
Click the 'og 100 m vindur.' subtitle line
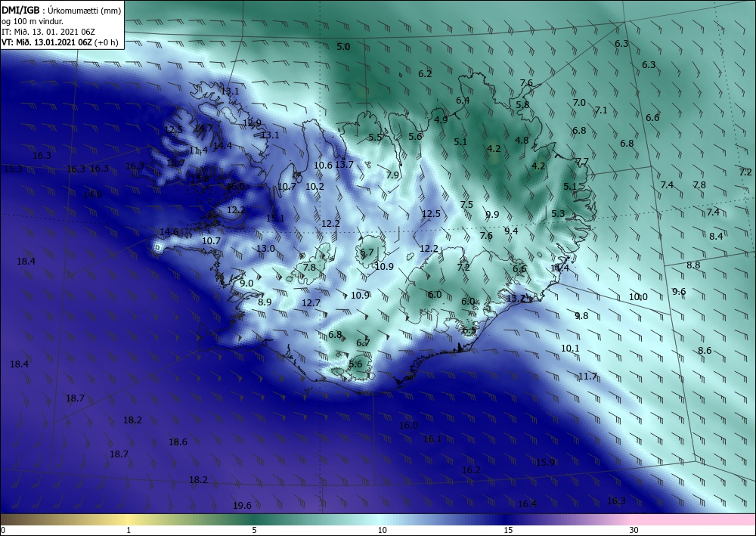pos(33,21)
